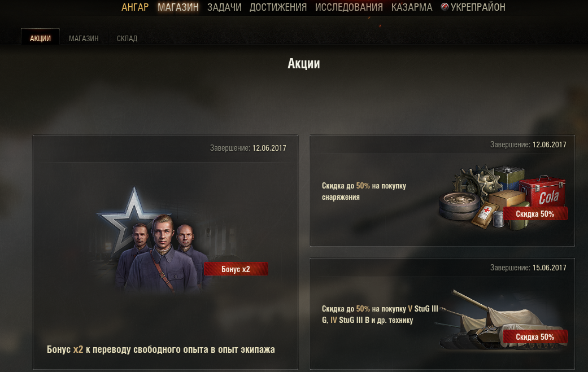Select the Магазин top menu item
Viewport: 588px width, 372px height.
[x=178, y=7]
